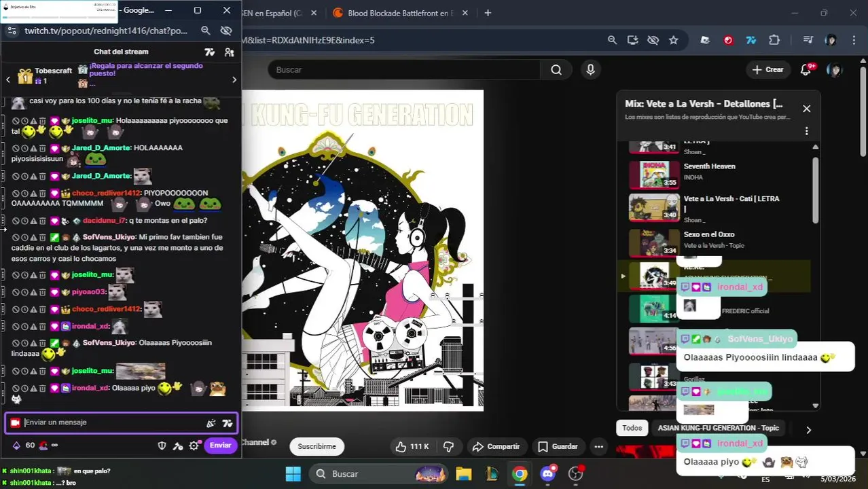Click the Suscribirme button
Viewport: 868px width, 489px height.
317,446
